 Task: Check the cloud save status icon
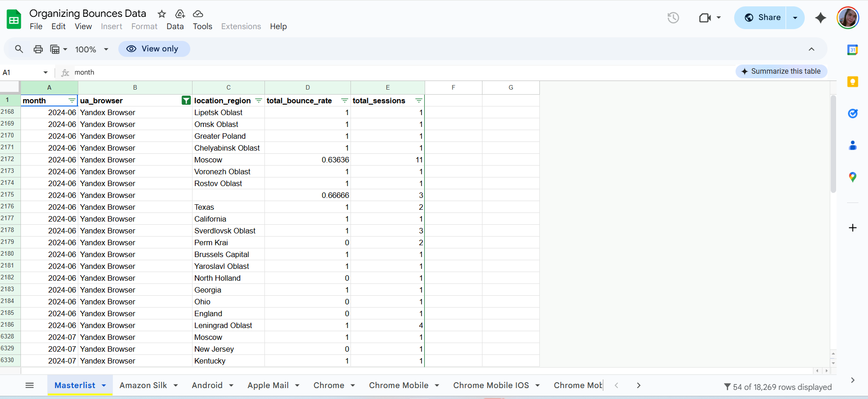(x=198, y=14)
